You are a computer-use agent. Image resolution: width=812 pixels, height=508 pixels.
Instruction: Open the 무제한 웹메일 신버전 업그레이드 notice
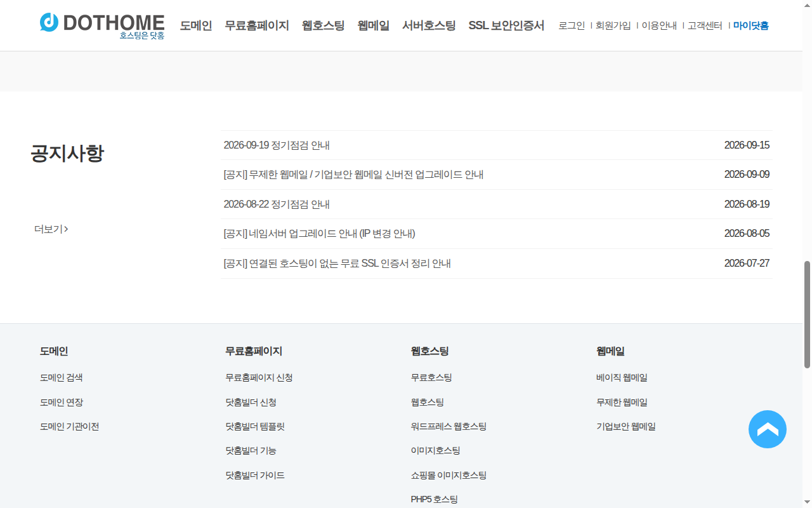point(353,175)
